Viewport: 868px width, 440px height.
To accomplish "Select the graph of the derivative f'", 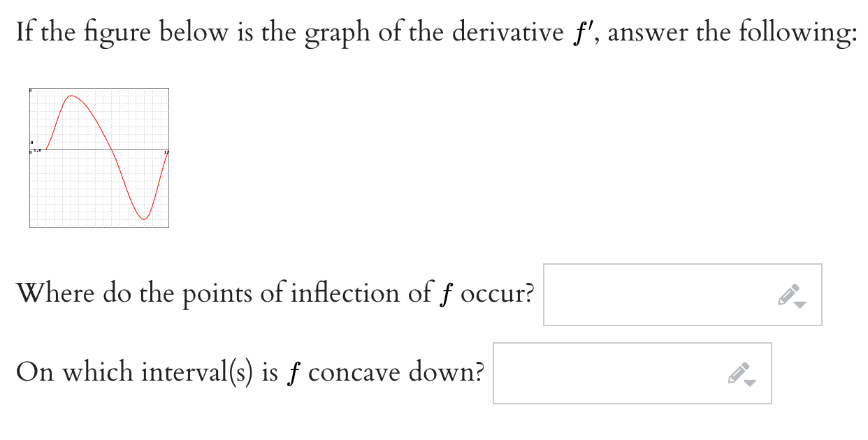I will (x=98, y=157).
